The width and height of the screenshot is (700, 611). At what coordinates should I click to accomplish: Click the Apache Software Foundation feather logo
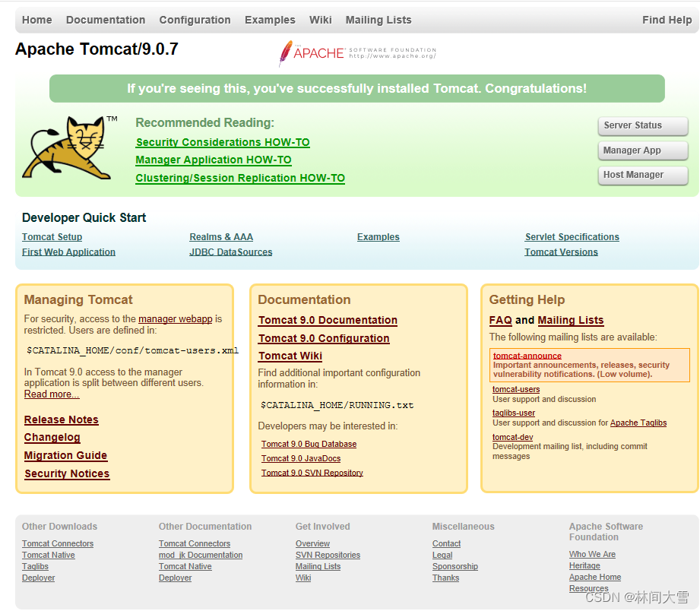[357, 53]
